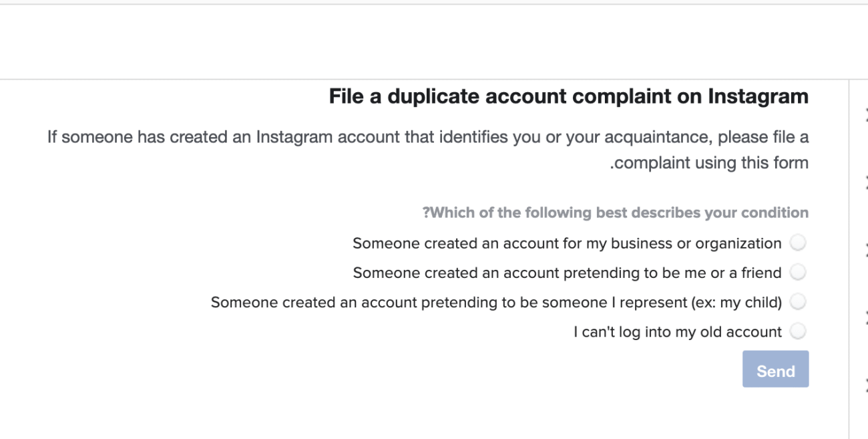Click the 'pretending to be me or a friend' label

(567, 273)
